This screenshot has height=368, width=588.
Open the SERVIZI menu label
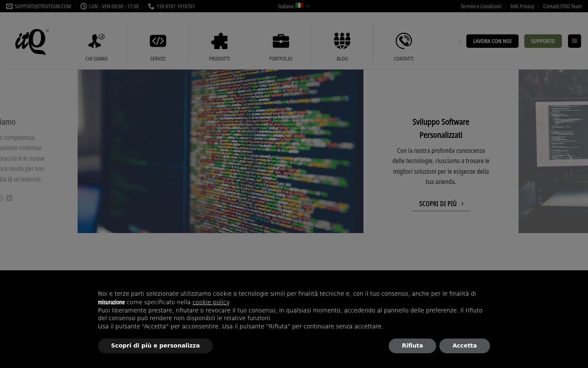158,59
